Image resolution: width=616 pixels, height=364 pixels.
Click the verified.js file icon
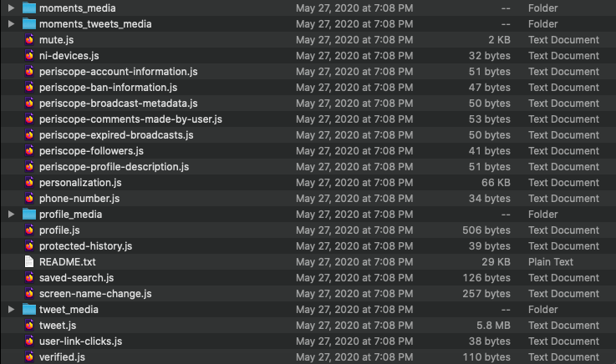tap(30, 357)
